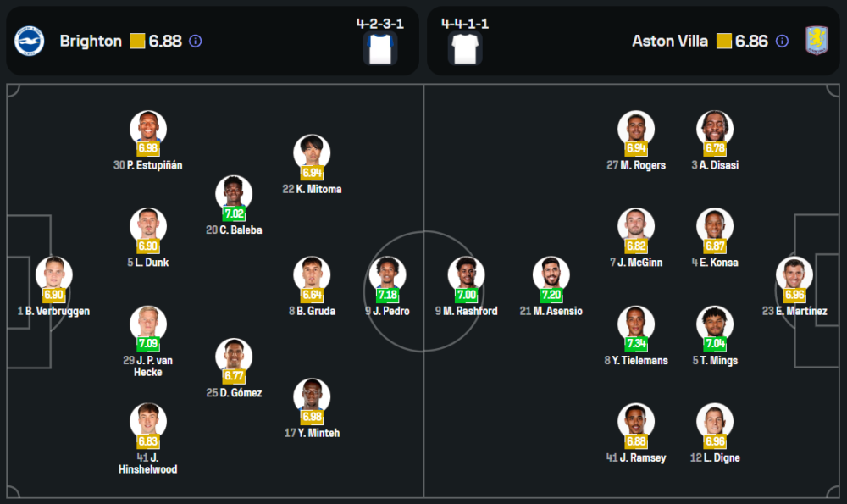Select J. Pedro's player avatar

pyautogui.click(x=387, y=273)
